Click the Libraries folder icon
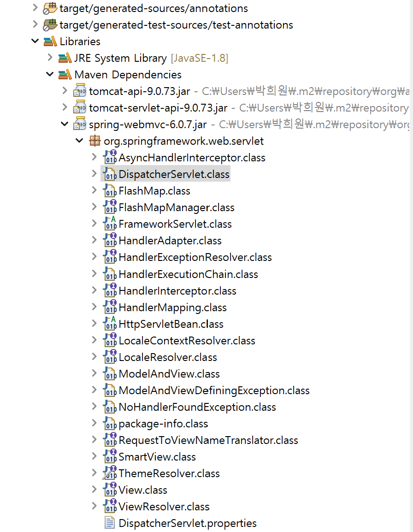The image size is (413, 532). [50, 41]
